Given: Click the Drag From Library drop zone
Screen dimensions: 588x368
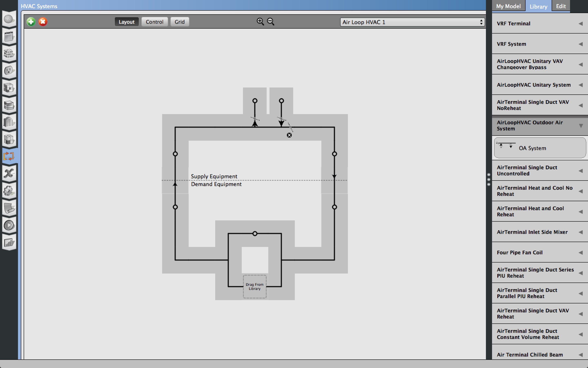Looking at the screenshot, I should click(x=255, y=286).
